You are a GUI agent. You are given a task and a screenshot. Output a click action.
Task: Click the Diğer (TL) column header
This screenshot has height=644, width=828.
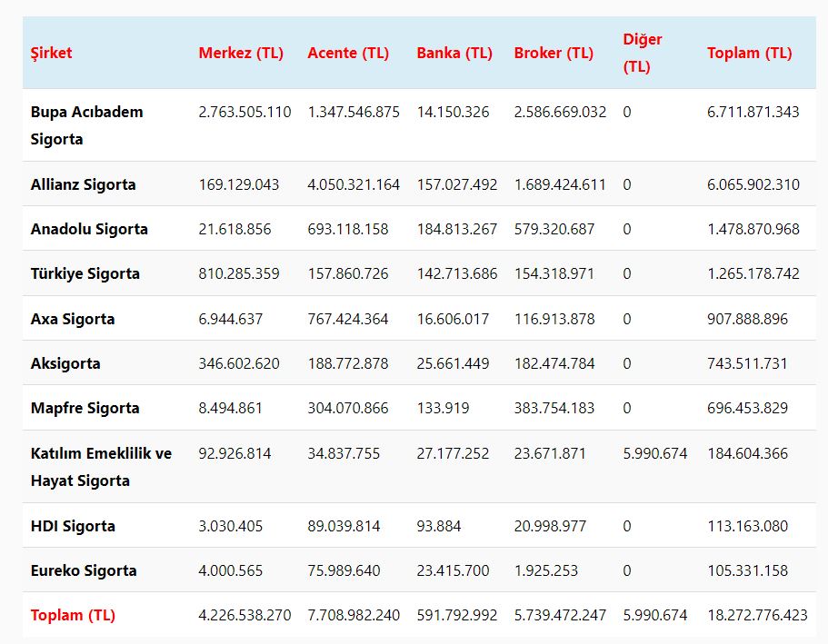click(x=643, y=53)
